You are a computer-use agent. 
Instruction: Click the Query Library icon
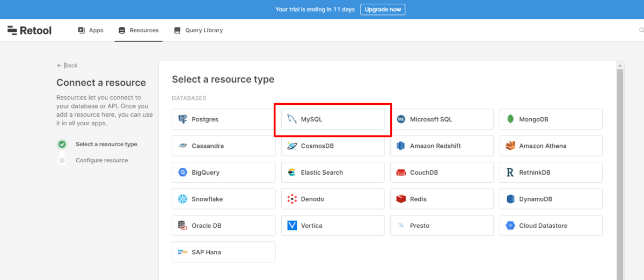point(178,30)
